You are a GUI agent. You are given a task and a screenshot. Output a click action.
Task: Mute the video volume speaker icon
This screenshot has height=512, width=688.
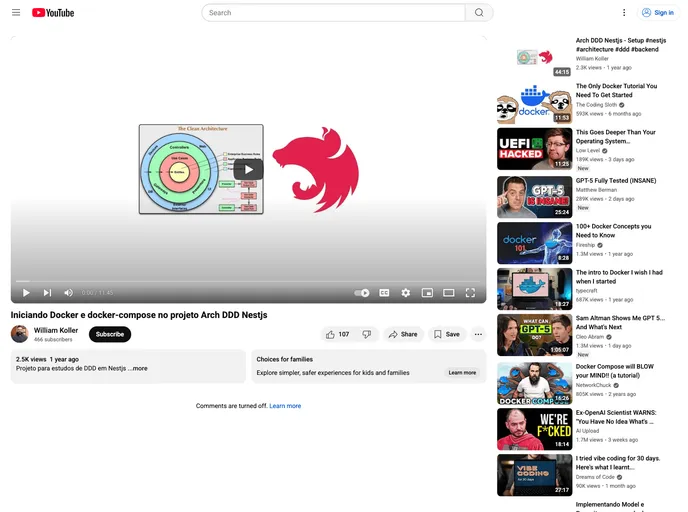[68, 293]
